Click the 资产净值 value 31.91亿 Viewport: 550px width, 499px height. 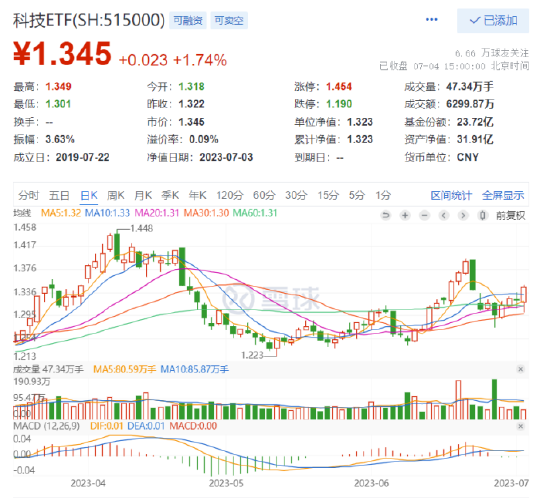475,139
